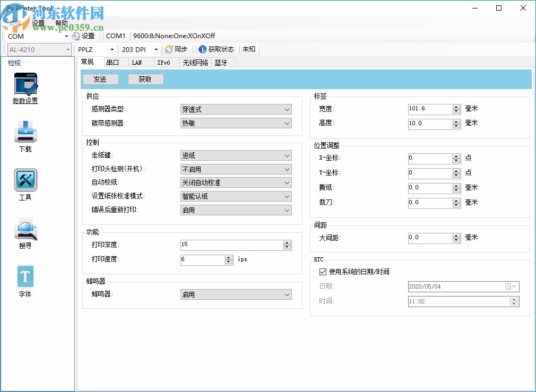Open the 字体 (Font) sidebar icon
This screenshot has height=392, width=536.
click(24, 276)
